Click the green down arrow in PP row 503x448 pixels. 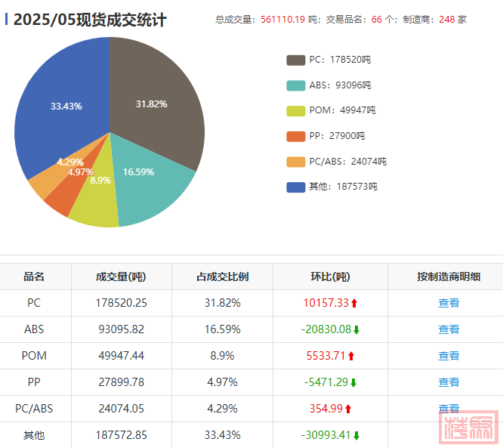[353, 382]
